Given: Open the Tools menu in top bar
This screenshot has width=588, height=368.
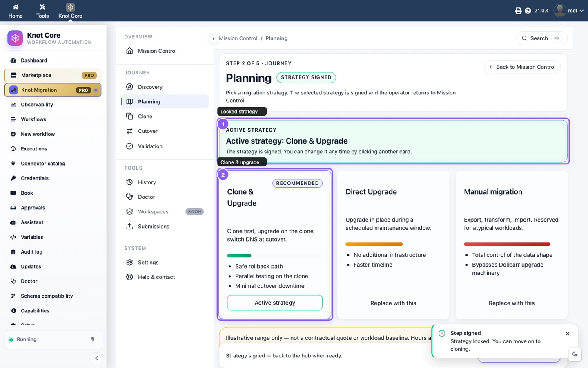Looking at the screenshot, I should click(42, 11).
